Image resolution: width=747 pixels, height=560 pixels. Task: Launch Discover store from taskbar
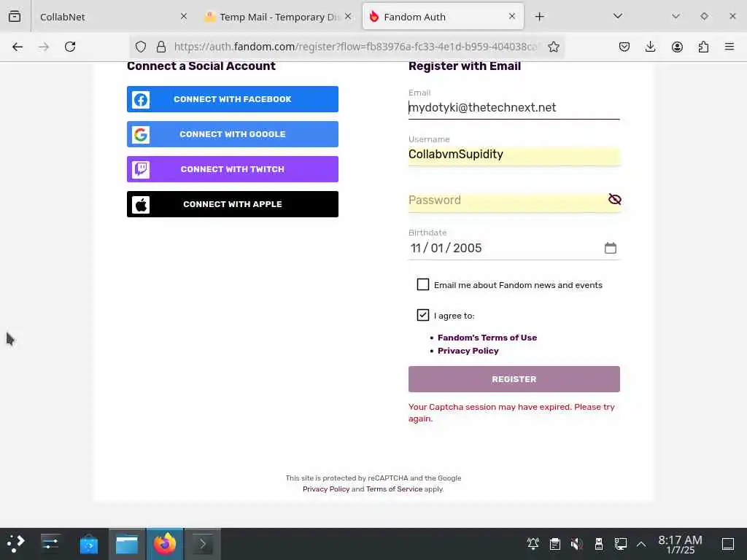pyautogui.click(x=88, y=544)
